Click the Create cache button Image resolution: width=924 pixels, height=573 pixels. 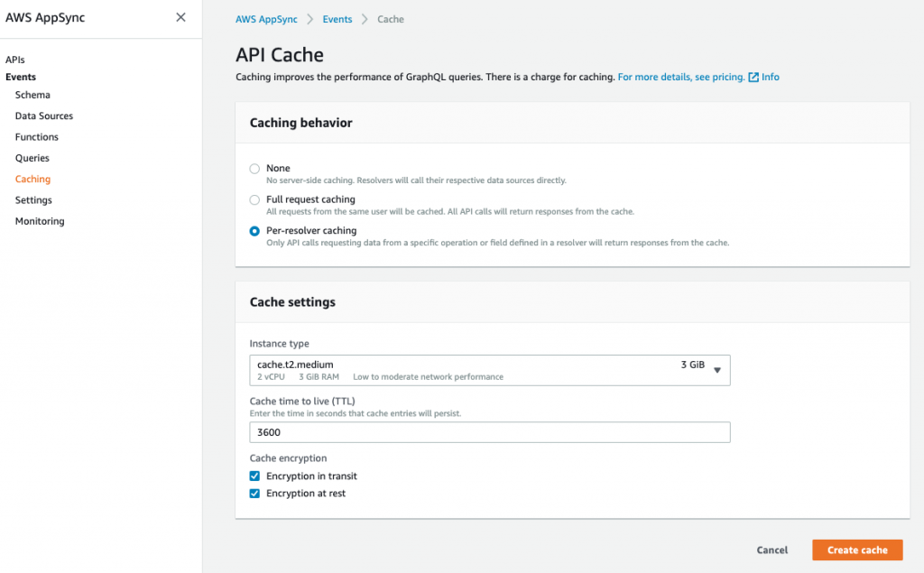pos(856,550)
